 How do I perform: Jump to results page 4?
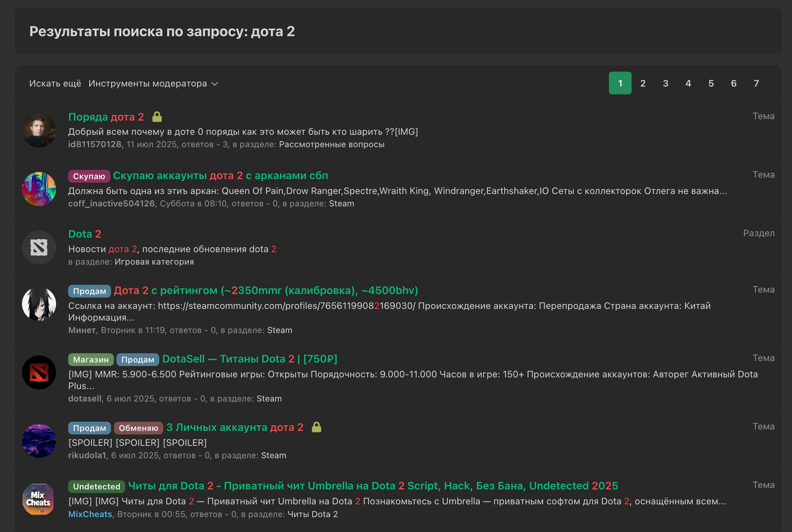pos(688,83)
